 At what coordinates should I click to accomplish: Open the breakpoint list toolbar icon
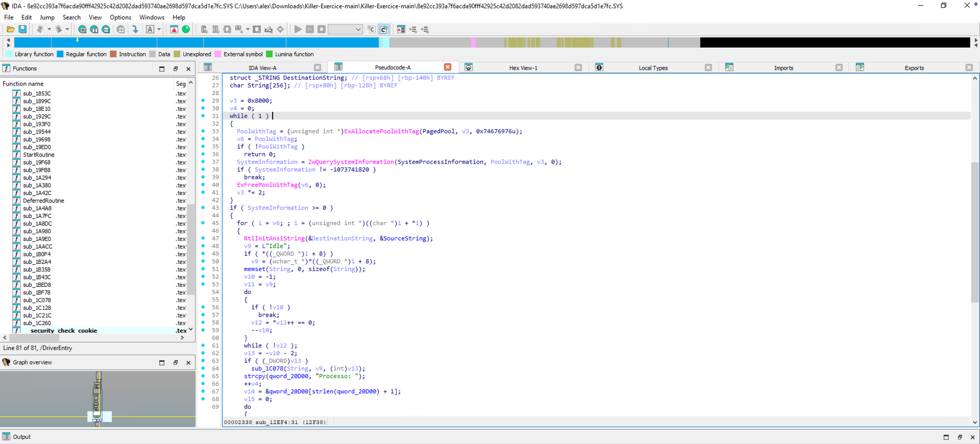tap(401, 30)
